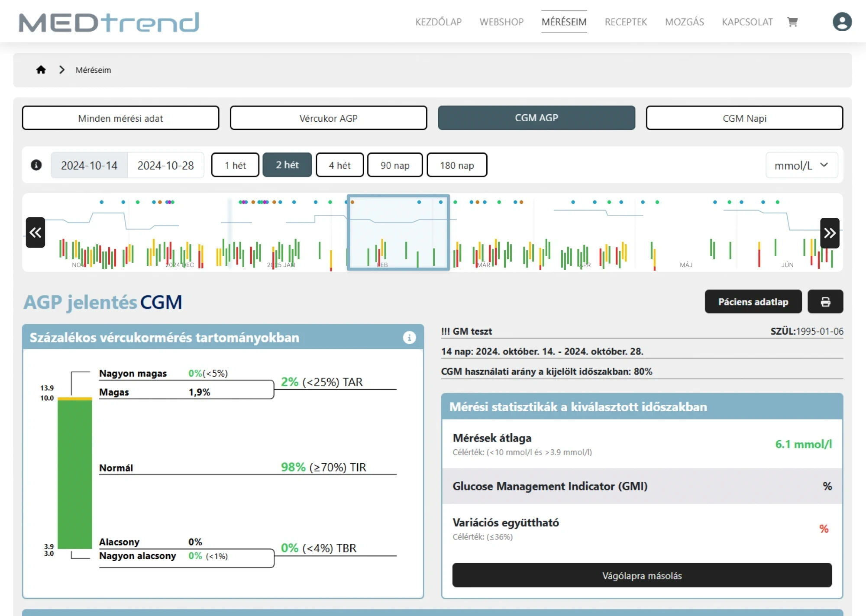Screen dimensions: 866x616
Task: Open the user profile avatar icon
Action: click(x=842, y=22)
